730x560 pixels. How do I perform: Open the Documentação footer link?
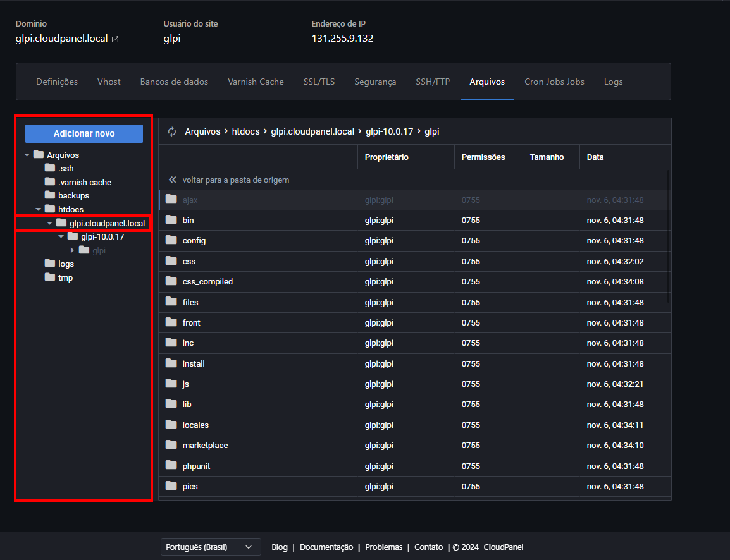click(326, 547)
